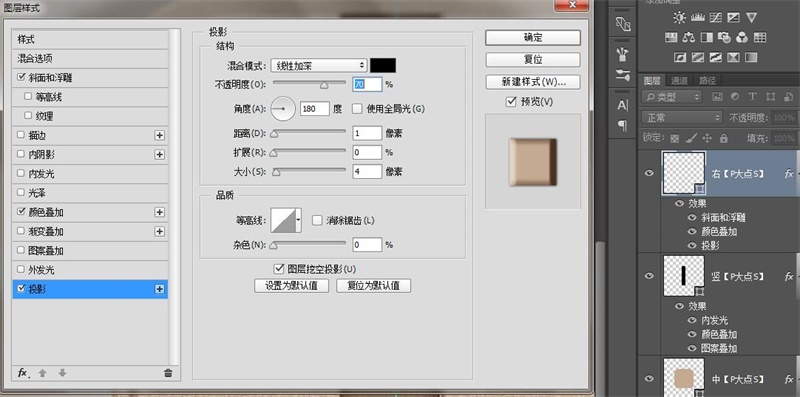Screen dimensions: 800x397
Task: Delete effect with the dialog trash icon
Action: (x=168, y=373)
